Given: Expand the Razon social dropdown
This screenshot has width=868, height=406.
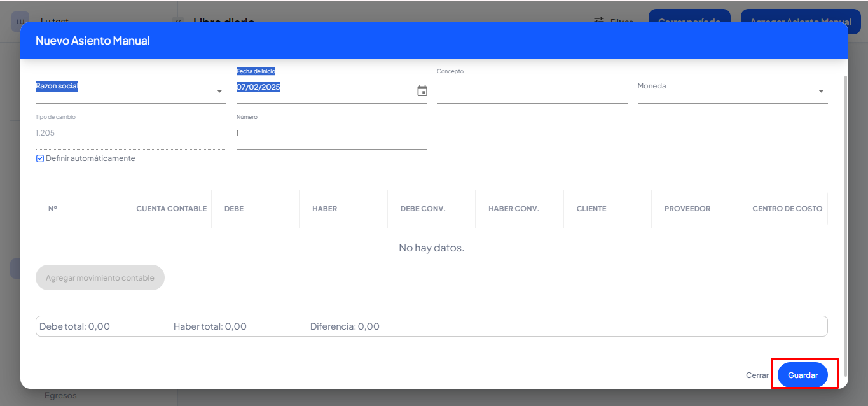Looking at the screenshot, I should tap(220, 92).
